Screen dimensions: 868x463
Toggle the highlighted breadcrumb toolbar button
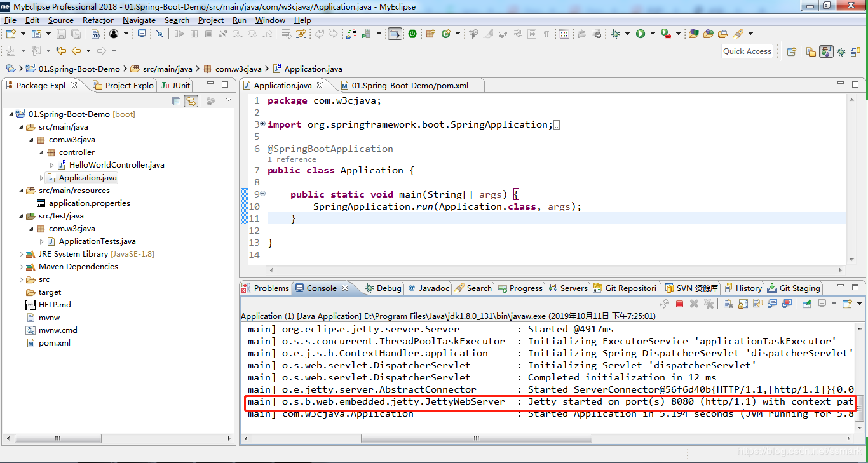click(395, 34)
